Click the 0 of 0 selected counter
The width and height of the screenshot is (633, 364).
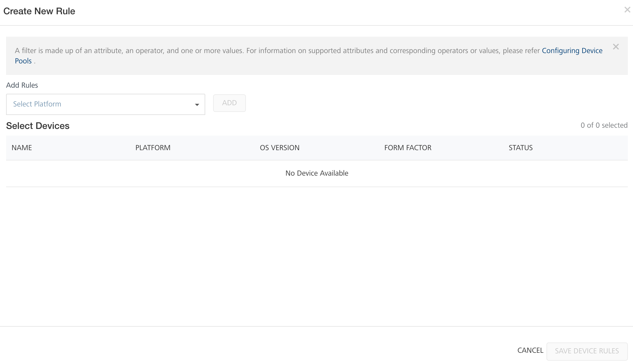tap(604, 125)
